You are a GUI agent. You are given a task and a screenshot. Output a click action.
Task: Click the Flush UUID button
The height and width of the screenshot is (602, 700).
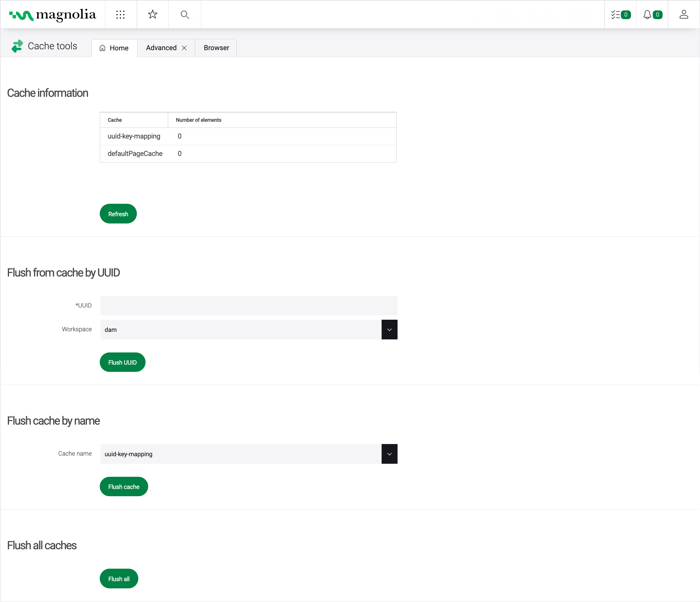123,362
